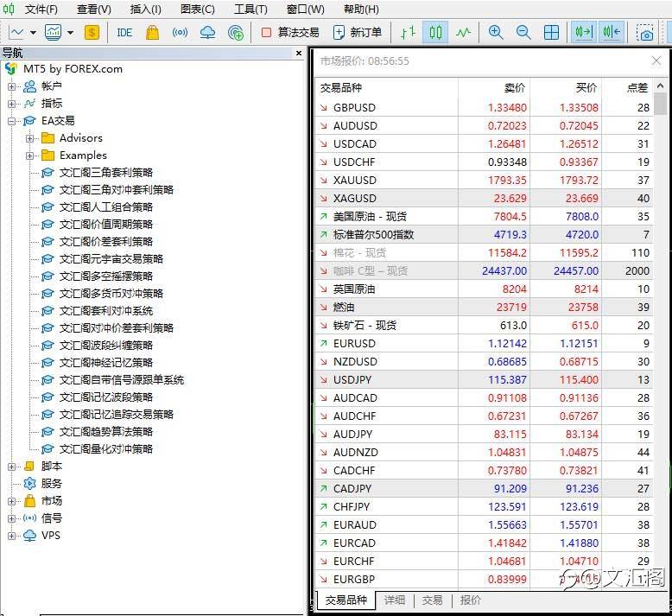Switch to 交易品种 tab in Market Watch

346,600
